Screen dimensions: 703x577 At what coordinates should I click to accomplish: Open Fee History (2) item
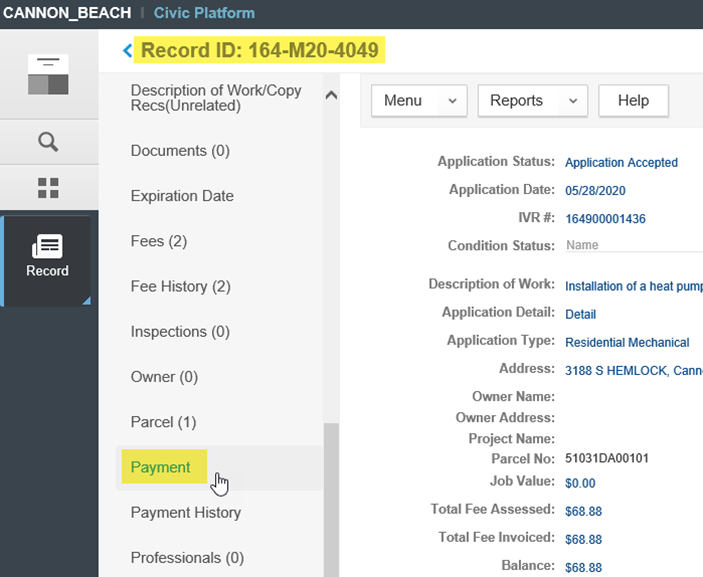tap(180, 286)
